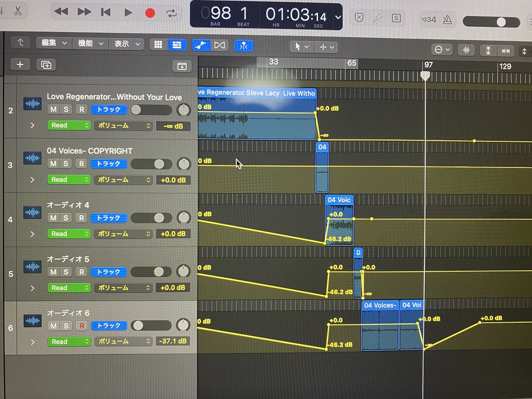This screenshot has width=532, height=399.
Task: Click トラック button on オーディオ 5
Action: (x=109, y=272)
